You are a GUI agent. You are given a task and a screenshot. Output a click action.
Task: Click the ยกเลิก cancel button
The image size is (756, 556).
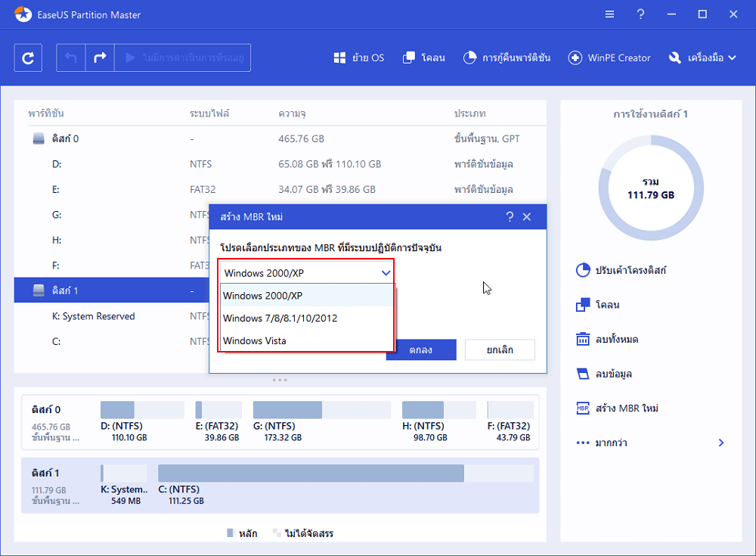(x=500, y=349)
